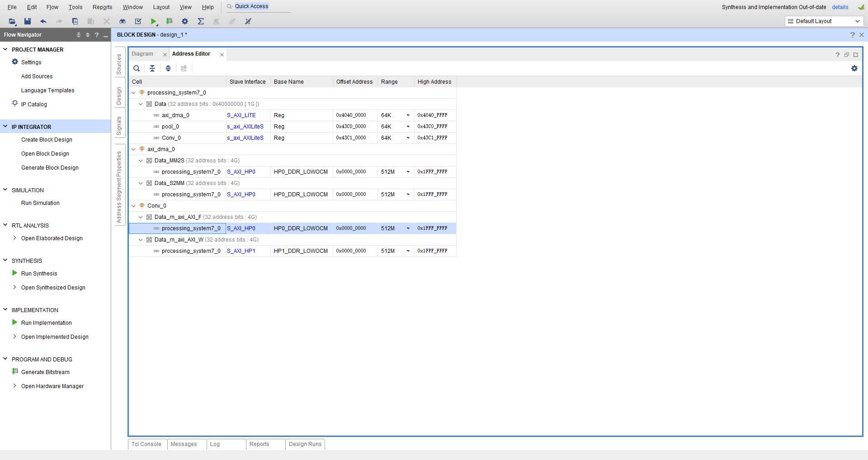868x460 pixels.
Task: Open Flow Navigator help question mark
Action: 97,35
